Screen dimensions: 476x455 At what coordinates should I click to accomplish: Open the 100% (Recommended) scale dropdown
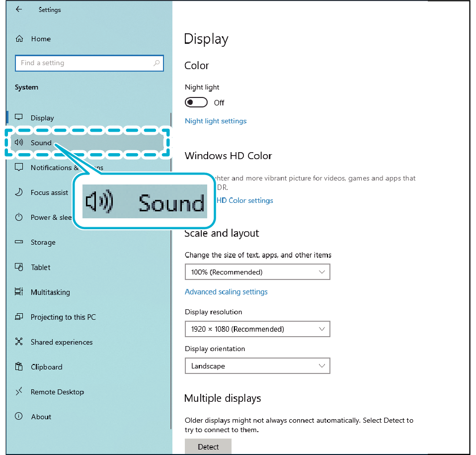click(x=257, y=272)
